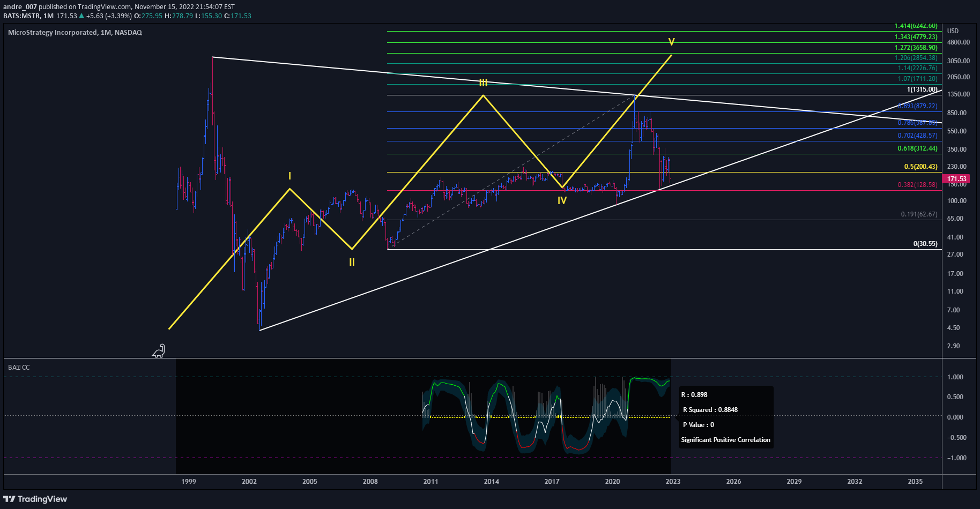Expand the Significant Positive Correlation stats box
The height and width of the screenshot is (509, 980).
click(725, 439)
